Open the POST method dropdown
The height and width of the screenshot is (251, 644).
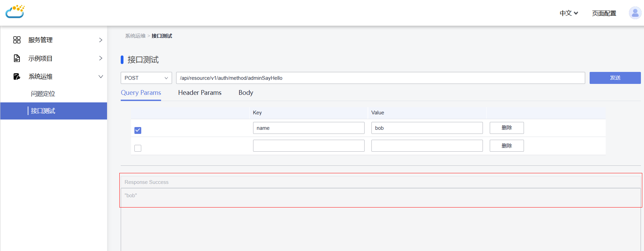[146, 78]
